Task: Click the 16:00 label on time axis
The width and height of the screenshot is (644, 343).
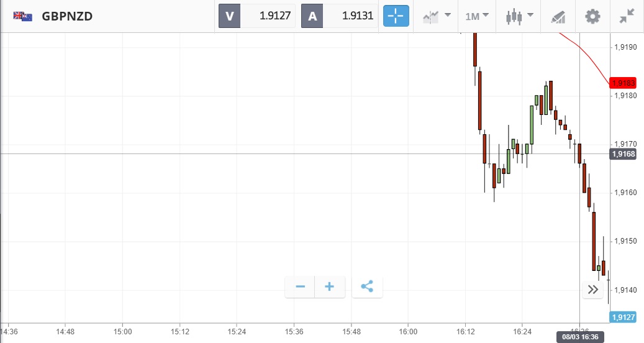Action: (408, 330)
